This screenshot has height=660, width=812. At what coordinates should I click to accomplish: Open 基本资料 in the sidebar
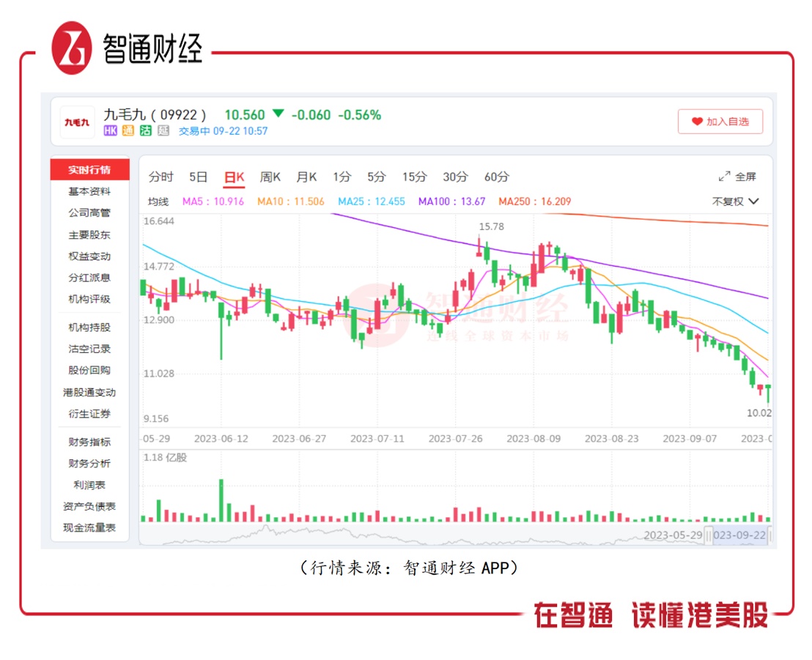(89, 191)
